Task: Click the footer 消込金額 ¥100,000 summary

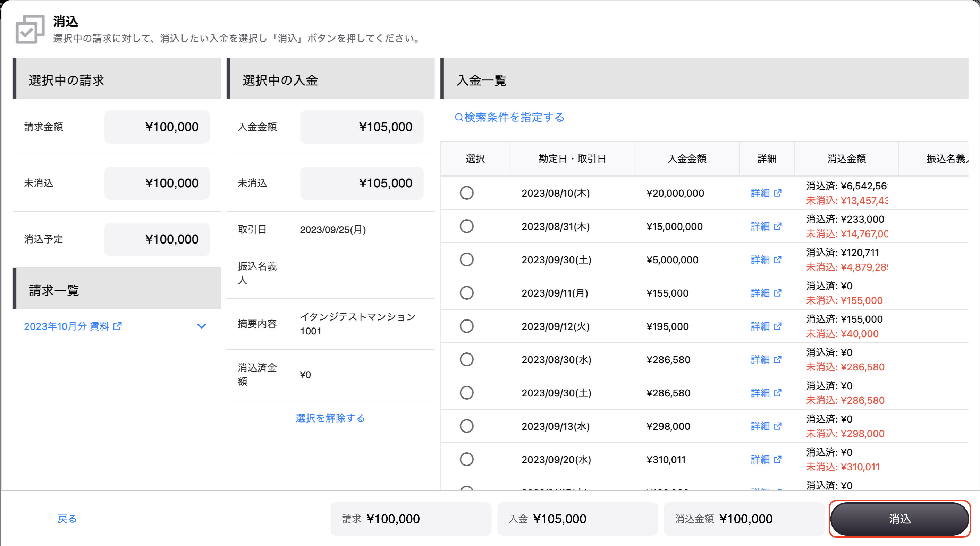Action: tap(744, 519)
